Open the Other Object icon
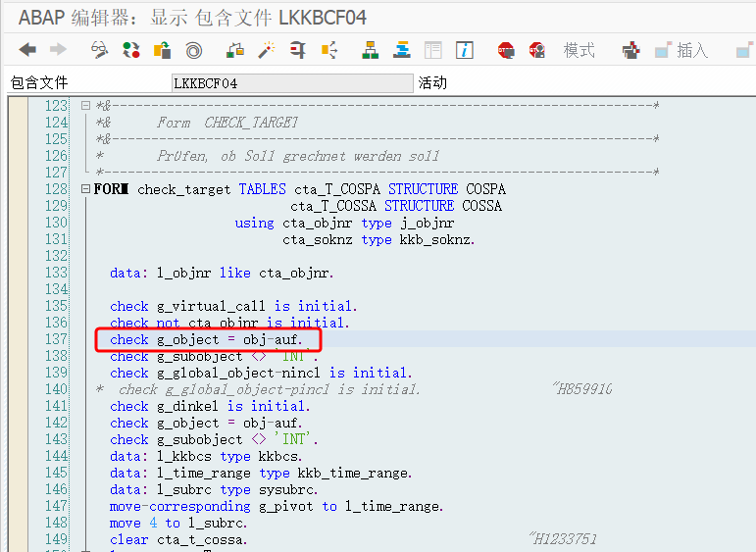 coord(162,50)
